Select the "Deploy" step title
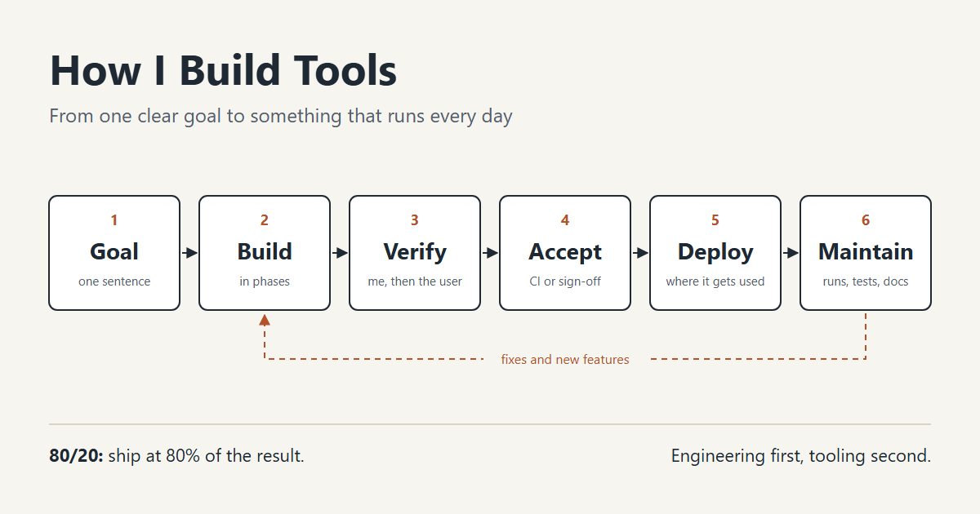 point(715,252)
